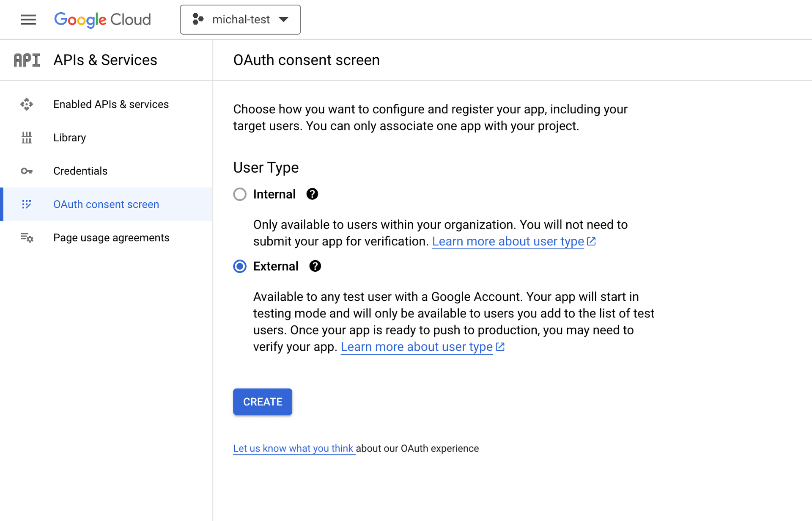
Task: Open the hamburger navigation menu
Action: [x=28, y=19]
